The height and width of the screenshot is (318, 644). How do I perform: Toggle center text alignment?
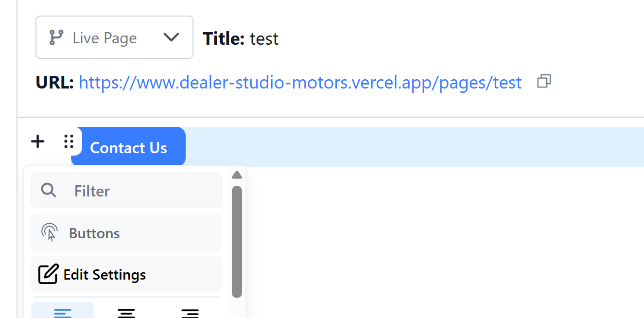pos(126,312)
